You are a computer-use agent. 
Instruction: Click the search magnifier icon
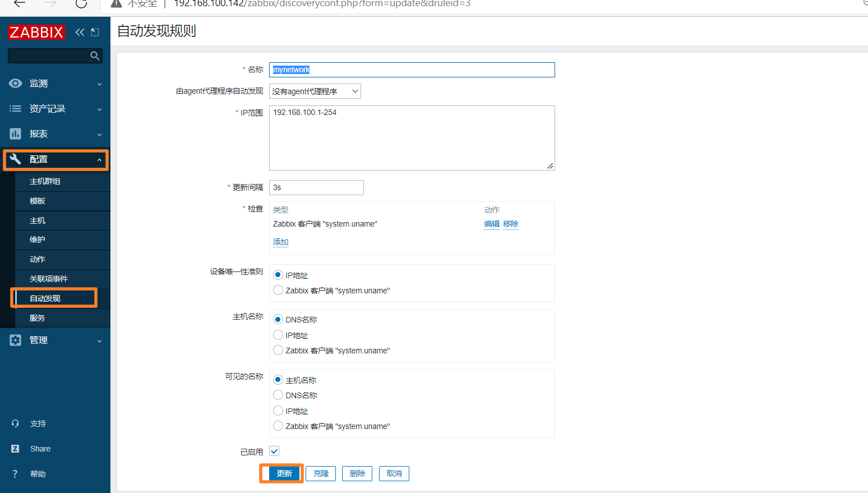point(95,56)
